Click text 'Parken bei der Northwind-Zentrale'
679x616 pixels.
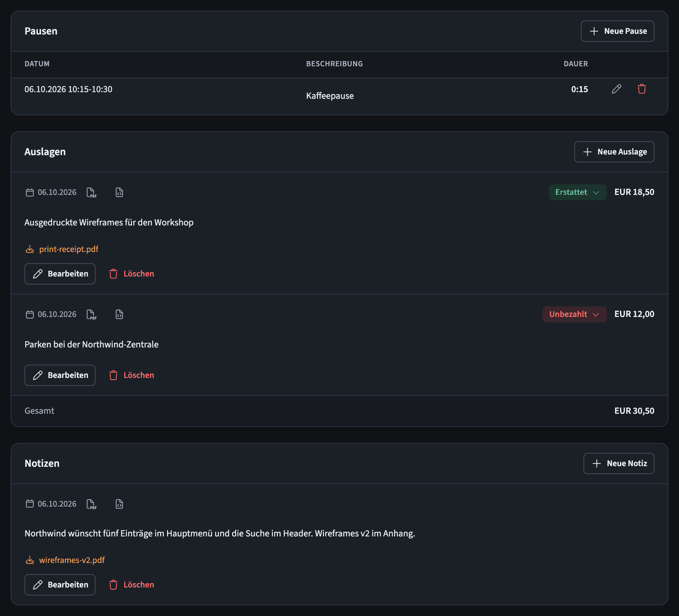pyautogui.click(x=92, y=344)
